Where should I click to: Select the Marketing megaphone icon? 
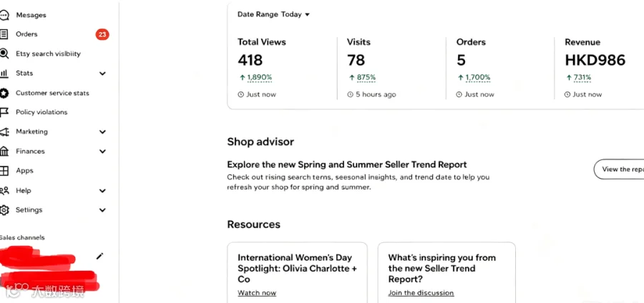[x=4, y=131]
